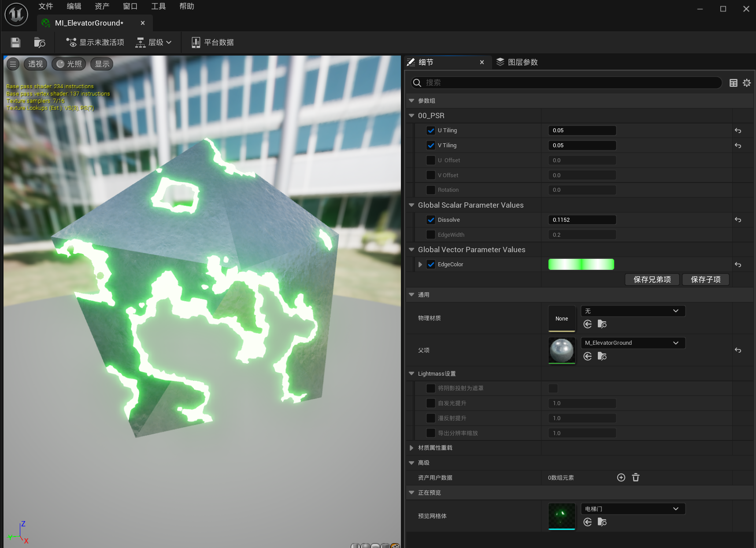Enable the V Offset parameter

[x=431, y=175]
